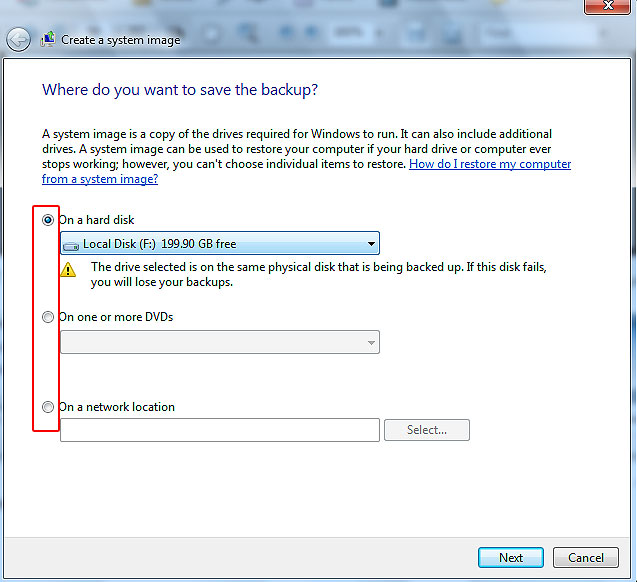The width and height of the screenshot is (637, 582).
Task: Click the network location path field
Action: (x=220, y=430)
